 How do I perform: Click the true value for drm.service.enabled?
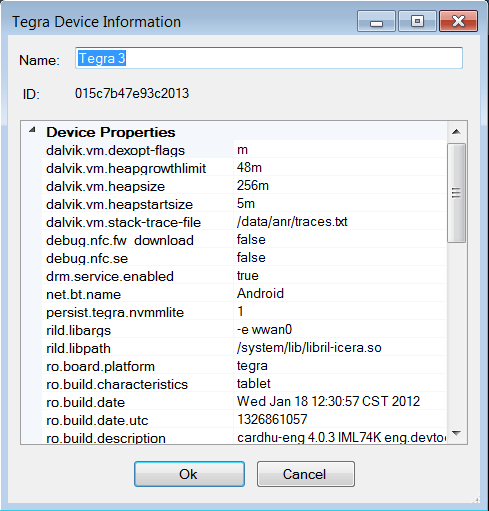(248, 275)
